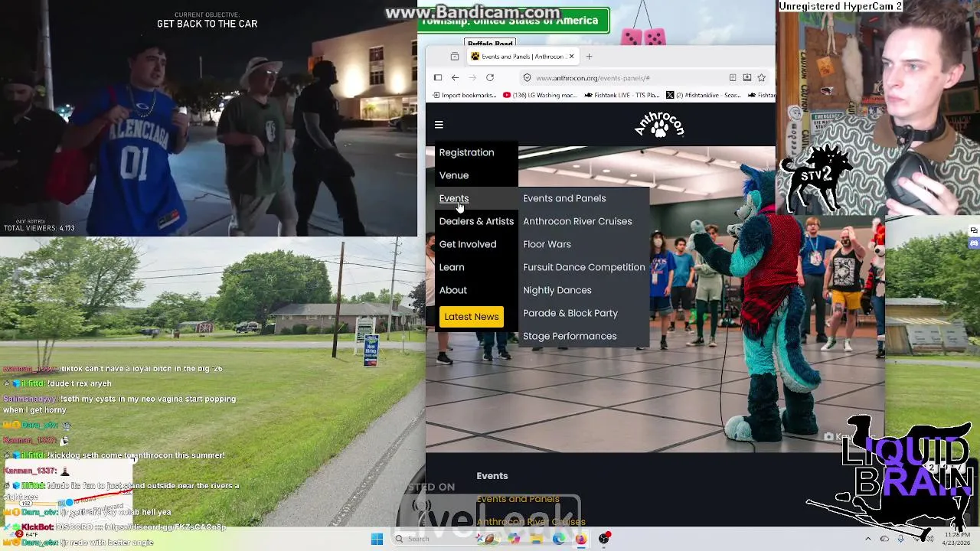Click the pink dice image above browser
Viewport: 980px width, 551px height.
pos(644,37)
